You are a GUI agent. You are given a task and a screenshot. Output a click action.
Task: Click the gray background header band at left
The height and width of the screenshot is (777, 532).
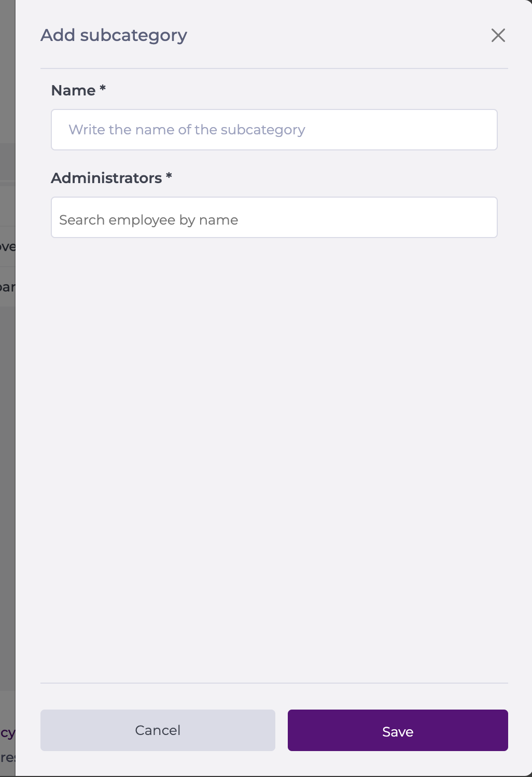point(7,161)
